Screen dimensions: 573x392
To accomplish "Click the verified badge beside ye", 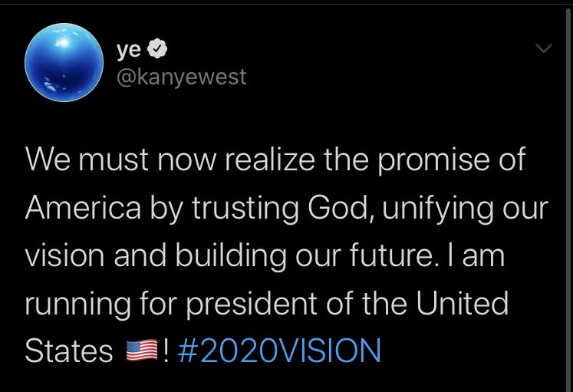I will click(153, 50).
